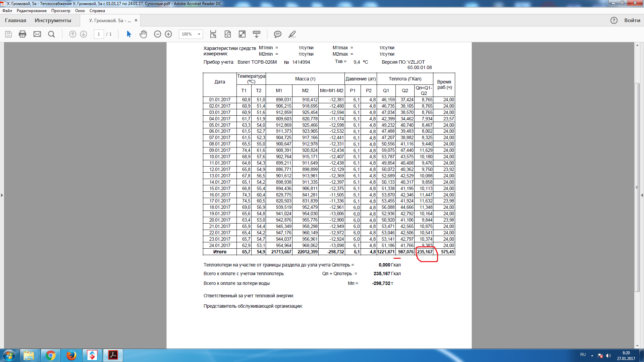Select the Hand pan tool
Screen dimensions: 644x362
143,34
